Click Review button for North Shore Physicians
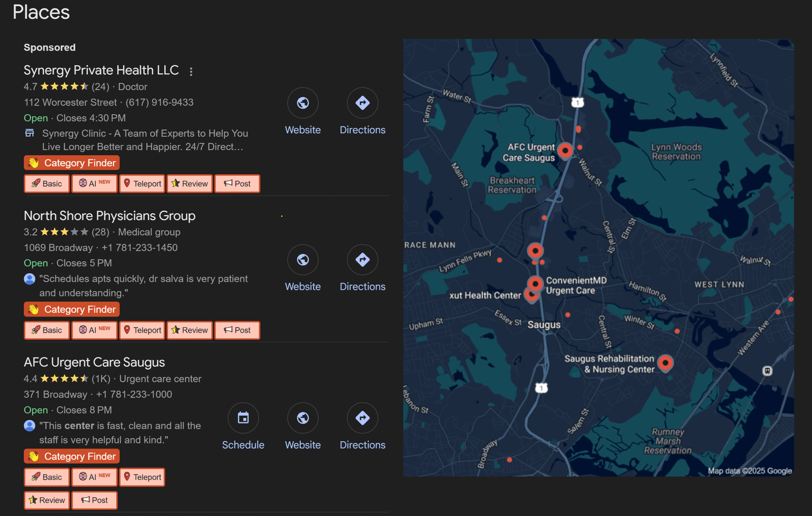The image size is (812, 516). tap(190, 330)
